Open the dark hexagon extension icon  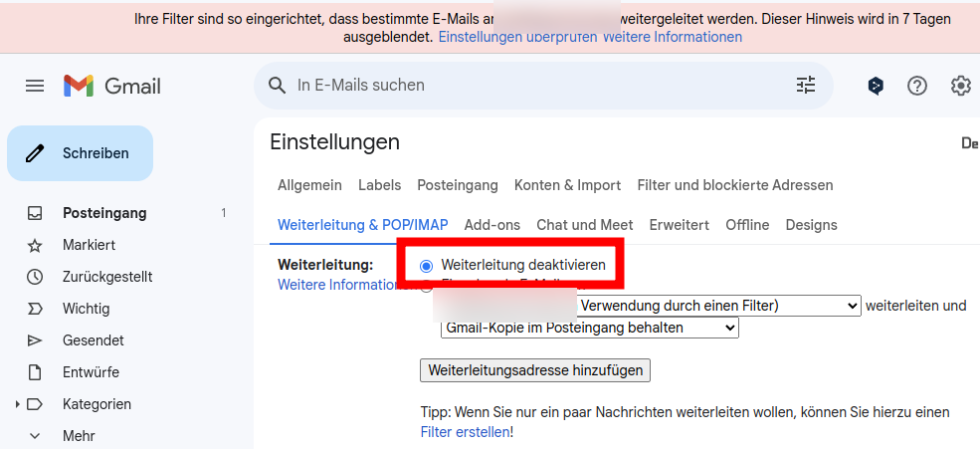876,86
